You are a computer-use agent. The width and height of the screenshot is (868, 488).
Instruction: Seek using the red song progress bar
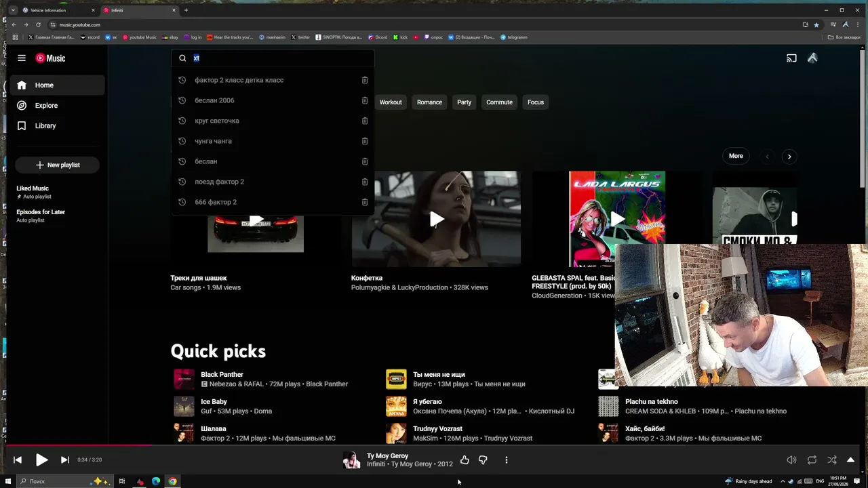(434, 445)
